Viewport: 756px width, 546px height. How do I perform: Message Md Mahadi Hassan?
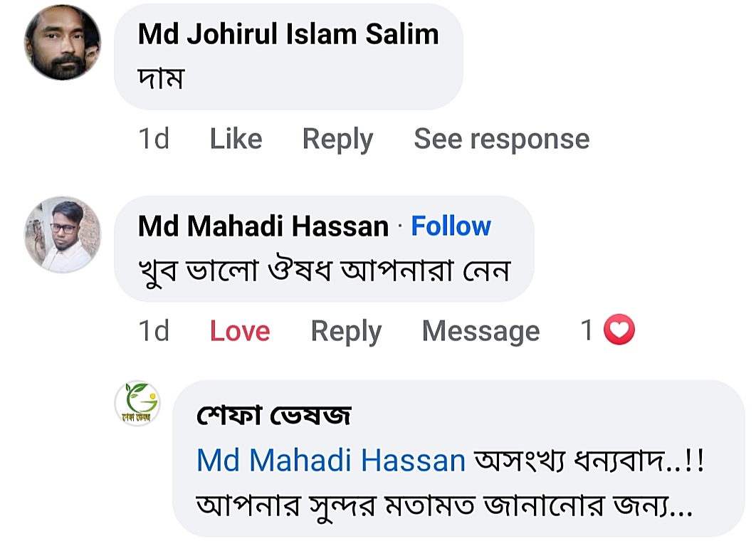click(x=481, y=331)
